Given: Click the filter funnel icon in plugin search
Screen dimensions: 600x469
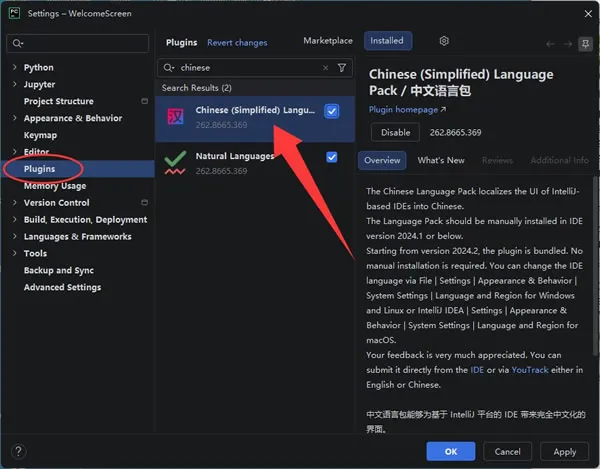Looking at the screenshot, I should [x=342, y=68].
